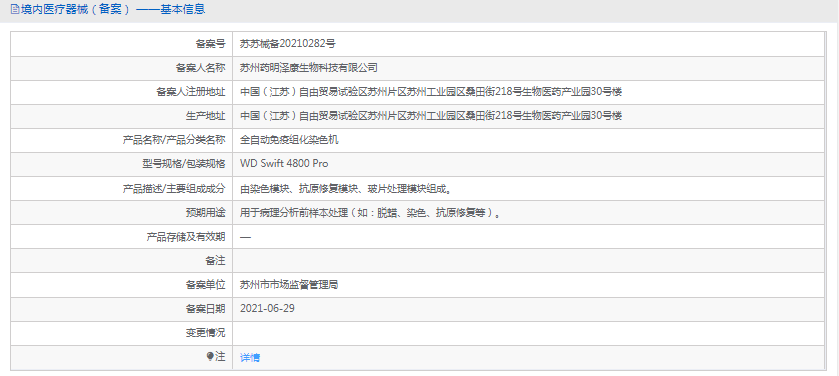Click the 备注 label

(216, 260)
